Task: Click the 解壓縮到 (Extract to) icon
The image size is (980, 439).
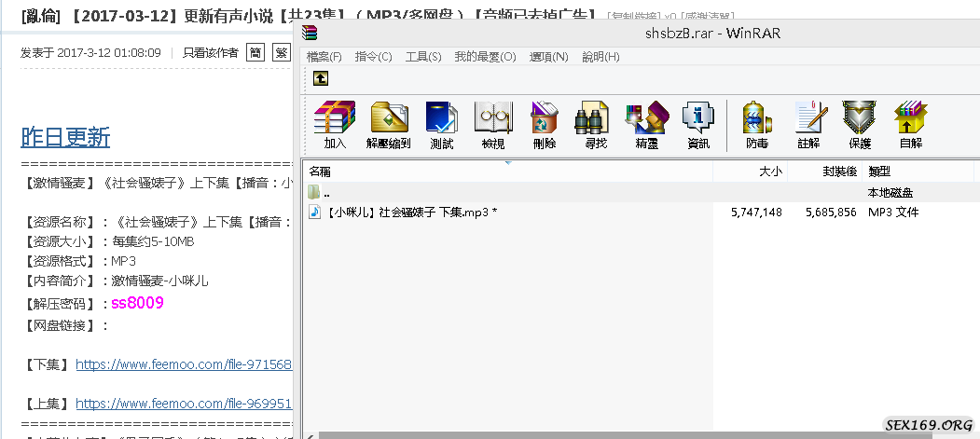Action: [x=388, y=125]
